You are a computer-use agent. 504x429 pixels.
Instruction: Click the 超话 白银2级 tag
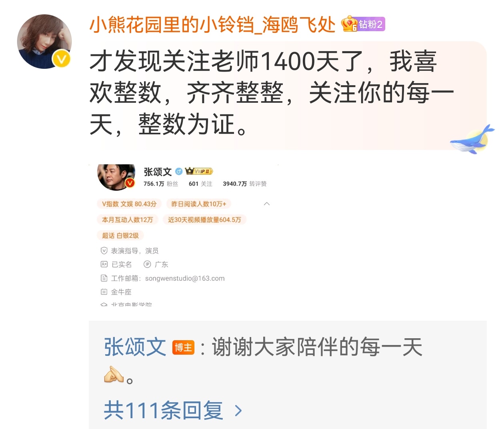pos(120,235)
